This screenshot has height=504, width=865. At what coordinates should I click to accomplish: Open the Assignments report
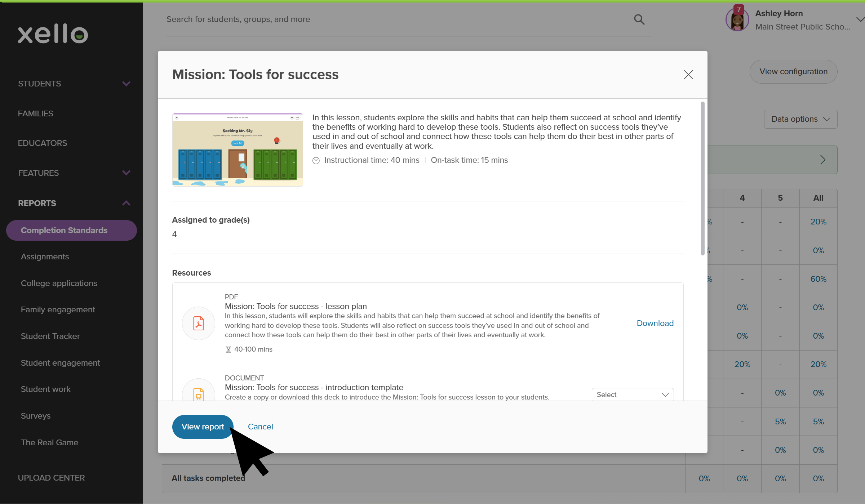pos(45,257)
